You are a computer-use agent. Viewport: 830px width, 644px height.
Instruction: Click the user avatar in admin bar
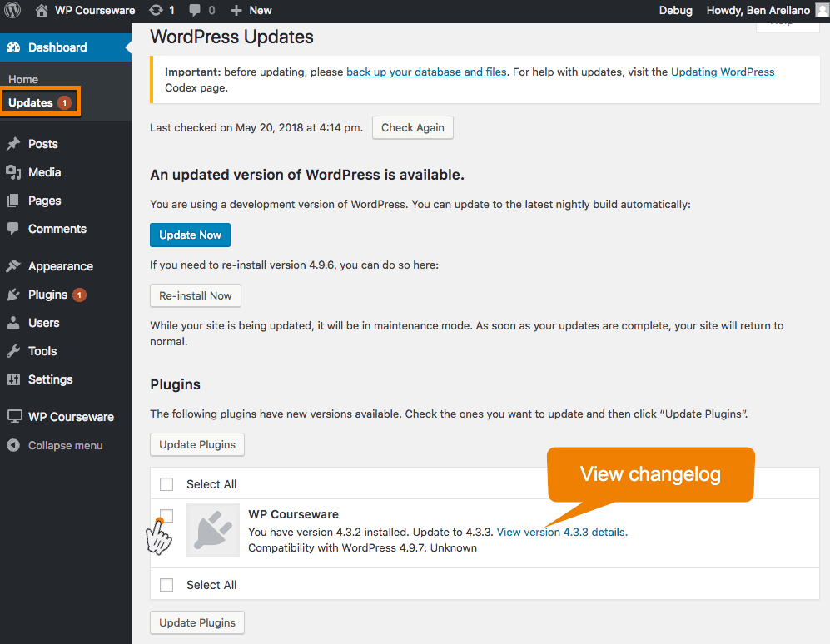click(822, 10)
